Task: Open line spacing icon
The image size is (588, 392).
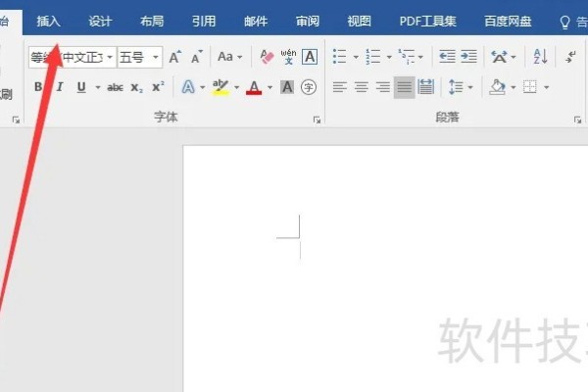Action: point(456,87)
